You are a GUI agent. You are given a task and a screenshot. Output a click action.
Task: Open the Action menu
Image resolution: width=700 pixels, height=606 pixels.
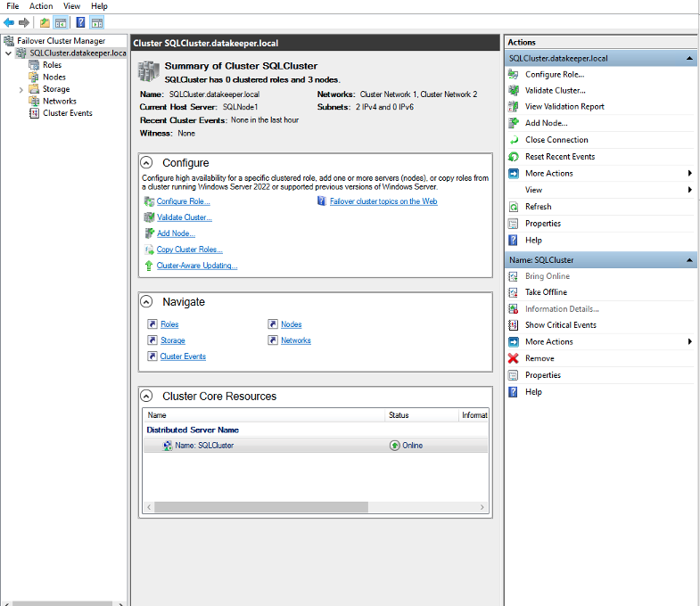coord(41,6)
